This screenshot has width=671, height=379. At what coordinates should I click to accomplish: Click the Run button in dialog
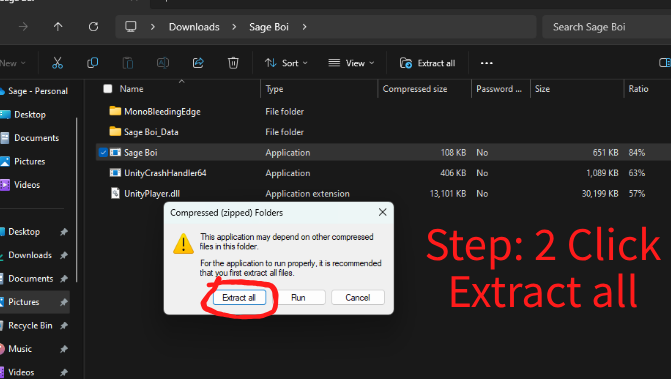pos(298,297)
